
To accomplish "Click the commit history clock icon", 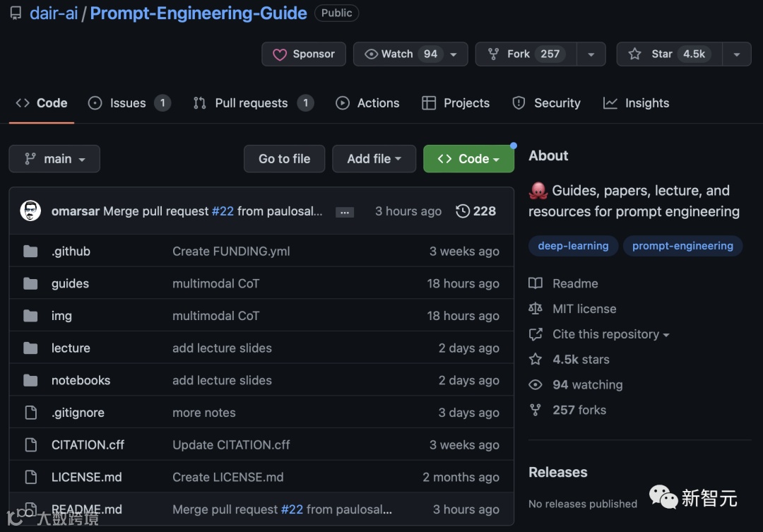I will click(463, 211).
